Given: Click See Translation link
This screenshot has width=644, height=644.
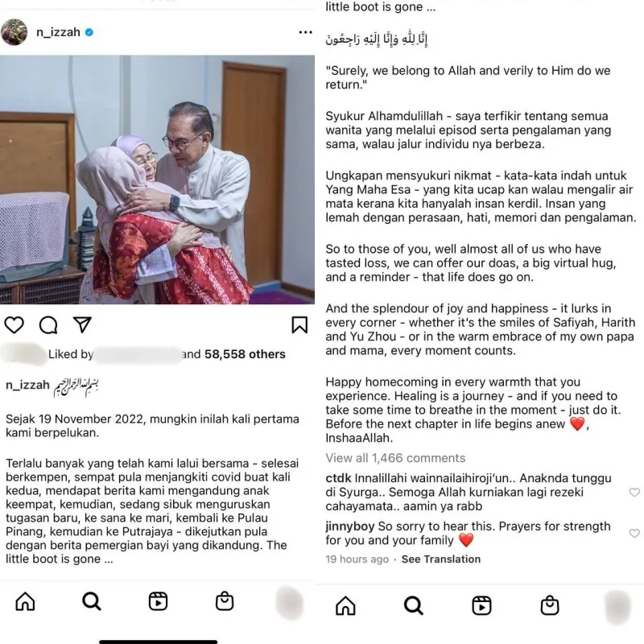Looking at the screenshot, I should (x=441, y=559).
